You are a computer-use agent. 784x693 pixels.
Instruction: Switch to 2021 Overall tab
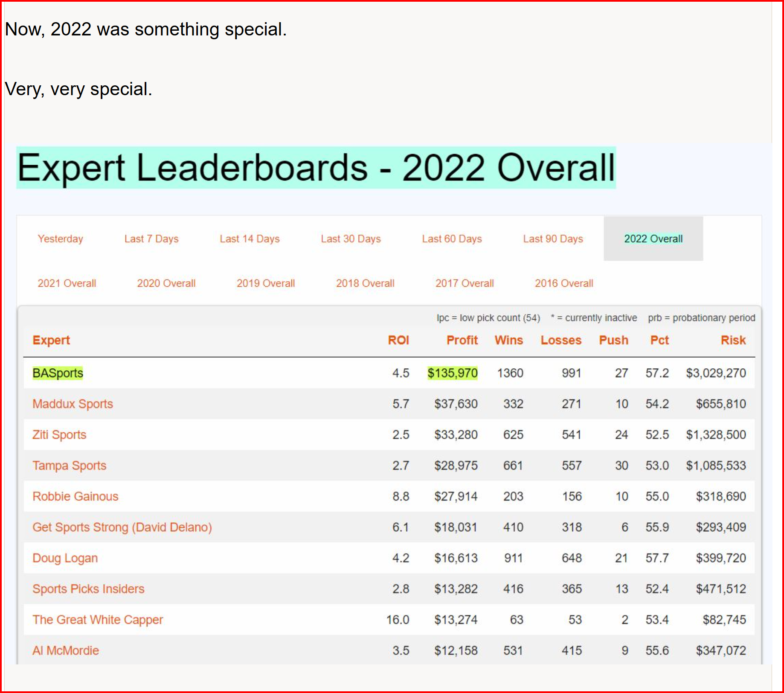pos(67,283)
